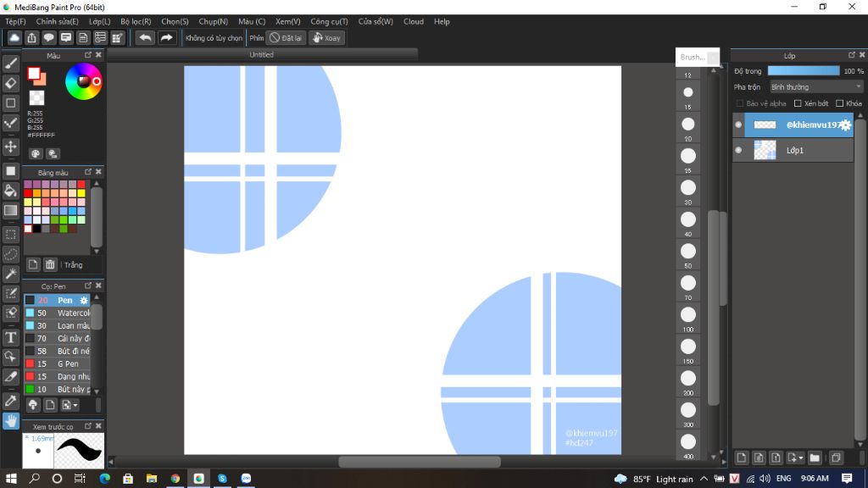Toggle the Bảo vệ alpha checkbox
868x488 pixels.
[x=739, y=103]
